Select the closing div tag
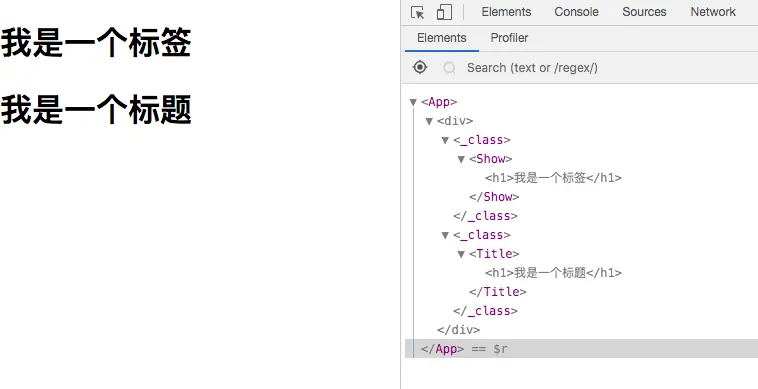Image resolution: width=758 pixels, height=389 pixels. (458, 330)
